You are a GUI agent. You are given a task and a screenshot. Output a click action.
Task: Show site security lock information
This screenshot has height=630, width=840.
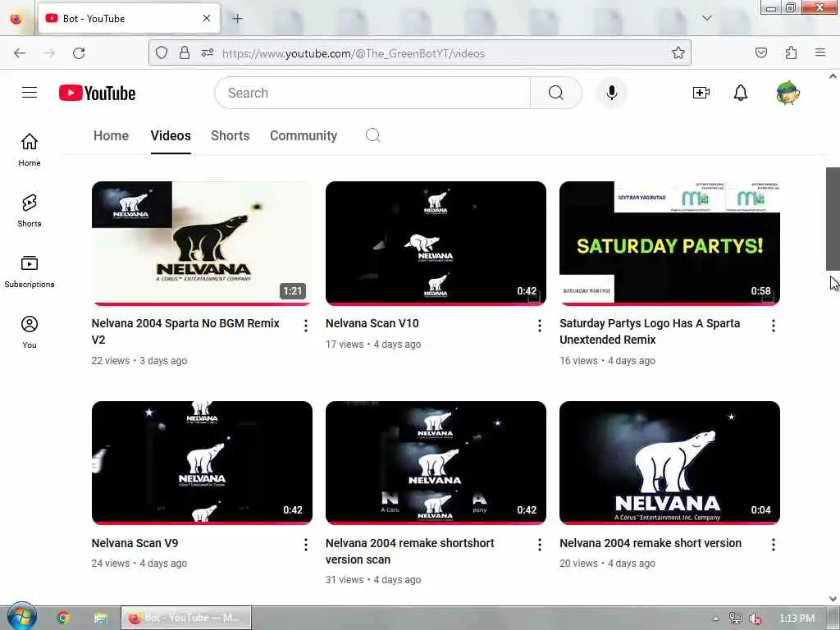pos(185,52)
